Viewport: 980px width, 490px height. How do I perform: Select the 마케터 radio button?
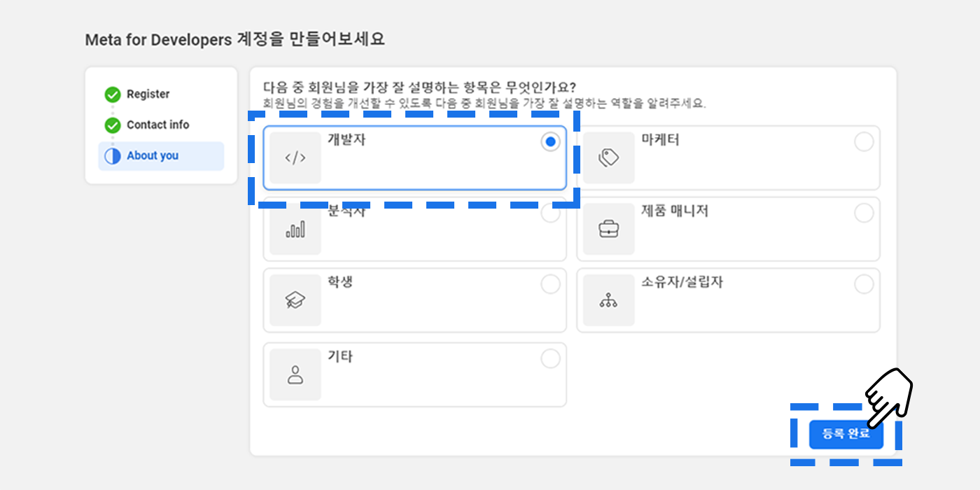pos(864,142)
